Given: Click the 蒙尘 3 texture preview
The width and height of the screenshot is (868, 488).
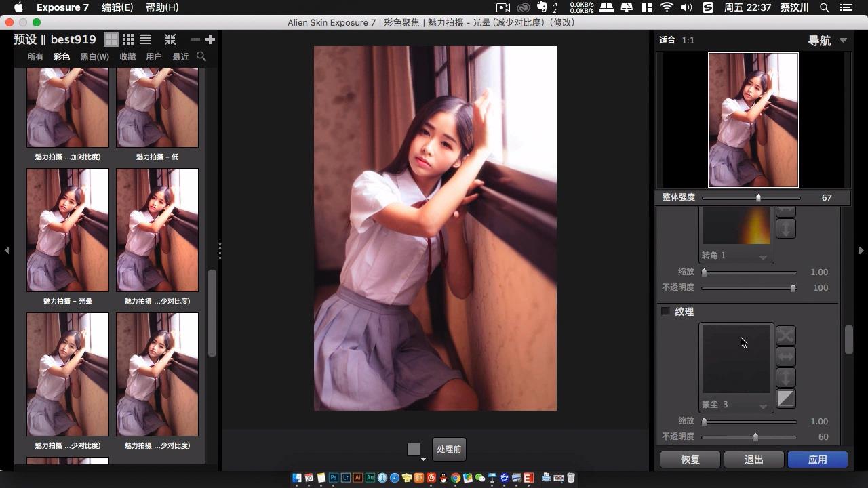Looking at the screenshot, I should pos(736,359).
